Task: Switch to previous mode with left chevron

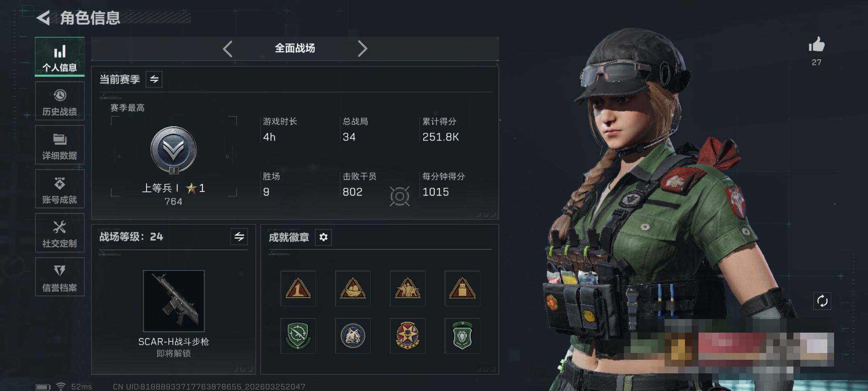Action: pyautogui.click(x=228, y=48)
